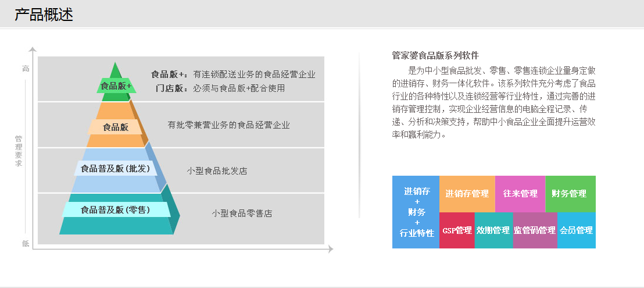
Task: Click the 进销存+财务+行业特性 blue block
Action: 416,212
